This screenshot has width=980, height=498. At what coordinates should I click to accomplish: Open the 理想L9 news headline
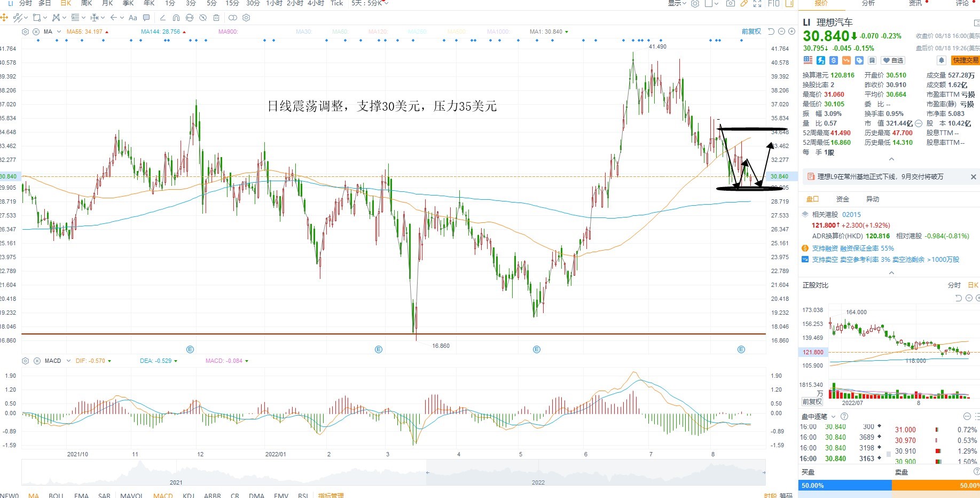tap(880, 176)
